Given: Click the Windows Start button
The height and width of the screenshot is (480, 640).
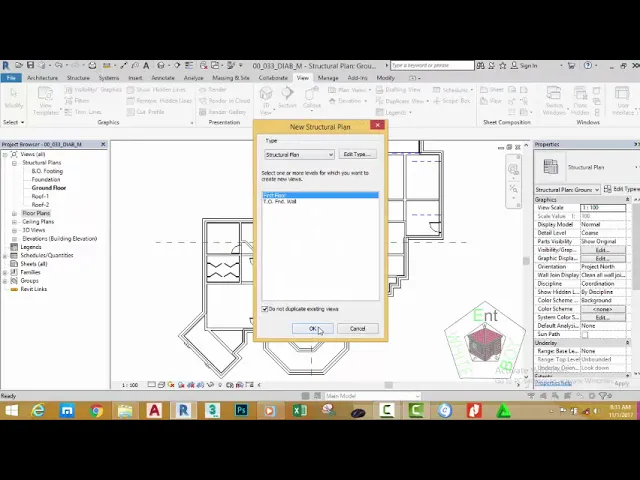Looking at the screenshot, I should point(11,410).
